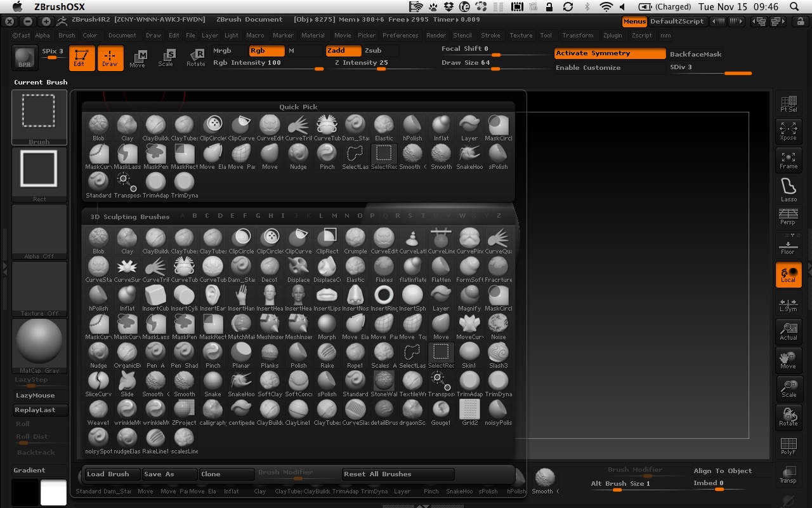Select Blob brush in Quick Pick

pyautogui.click(x=98, y=128)
